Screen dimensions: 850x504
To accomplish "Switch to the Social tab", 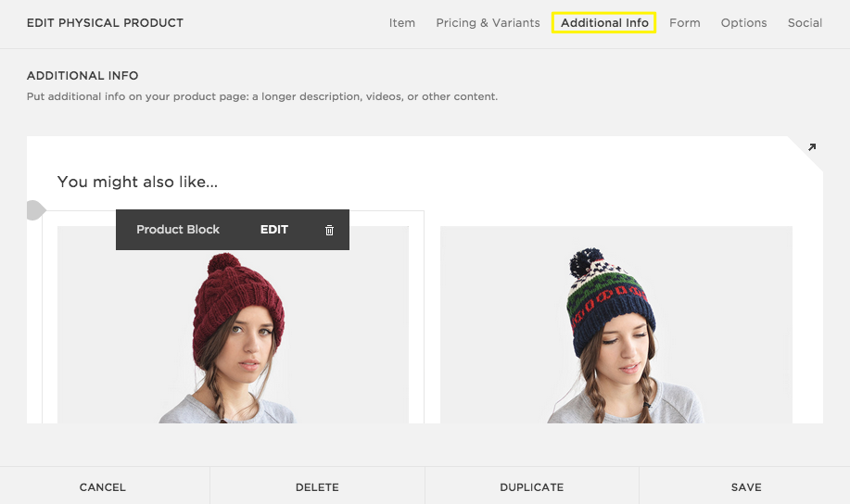I will click(x=806, y=23).
